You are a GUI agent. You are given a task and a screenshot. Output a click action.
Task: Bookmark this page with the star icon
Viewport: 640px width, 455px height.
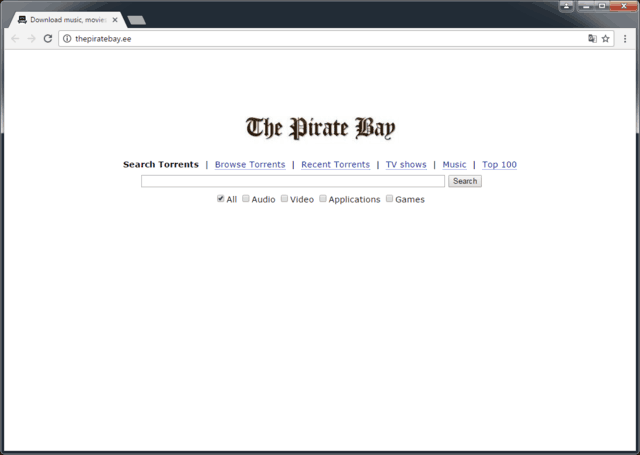pos(605,39)
